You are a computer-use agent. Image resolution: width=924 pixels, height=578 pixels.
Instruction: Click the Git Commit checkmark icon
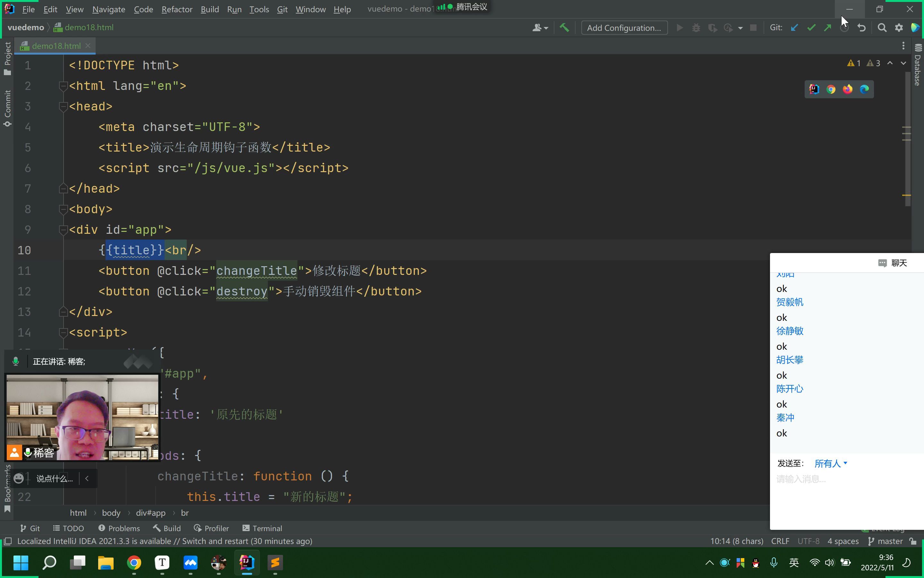(x=811, y=28)
